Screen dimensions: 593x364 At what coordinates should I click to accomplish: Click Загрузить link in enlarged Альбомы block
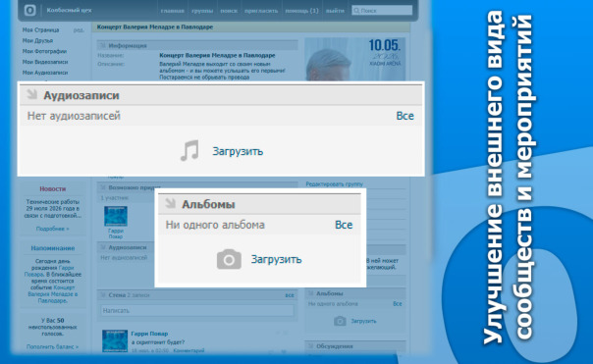coord(277,259)
